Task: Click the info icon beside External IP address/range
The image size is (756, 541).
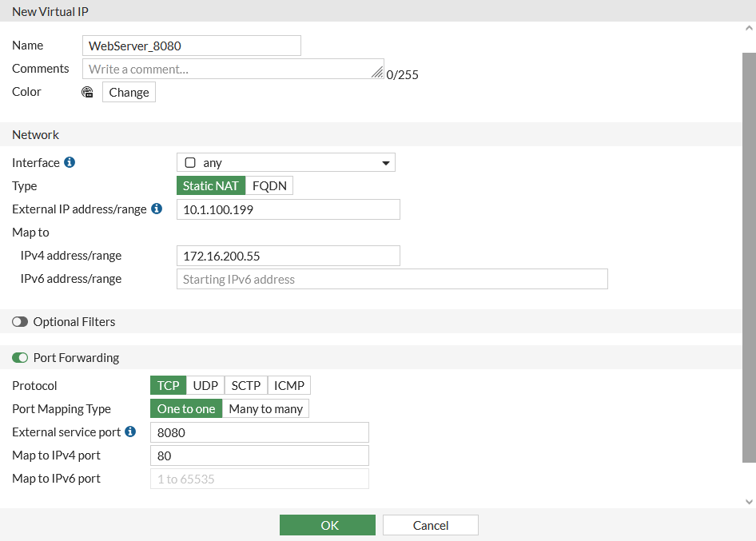Action: [157, 209]
